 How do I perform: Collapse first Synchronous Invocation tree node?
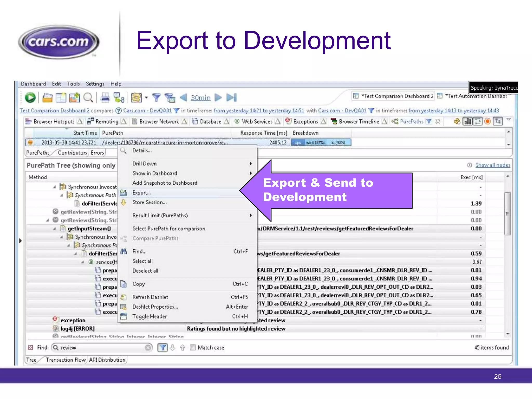click(54, 187)
